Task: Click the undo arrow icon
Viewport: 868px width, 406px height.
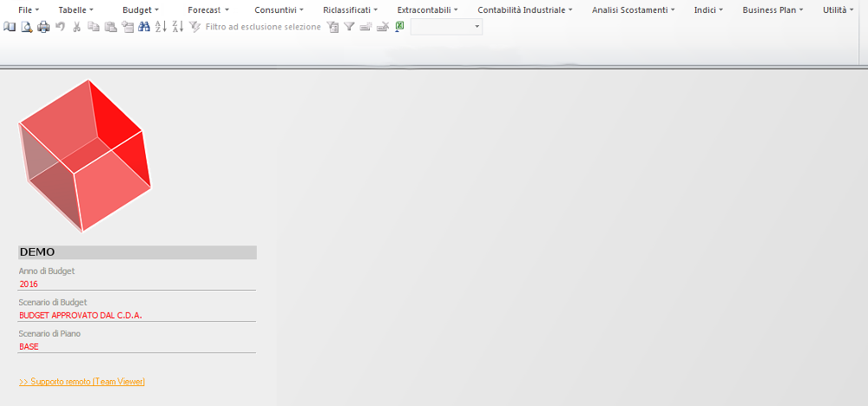Action: (x=61, y=27)
